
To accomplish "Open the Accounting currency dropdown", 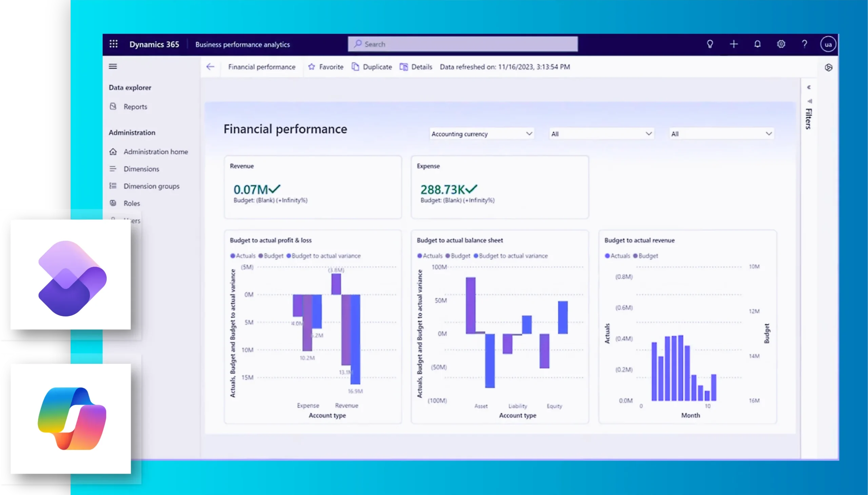I will click(481, 134).
